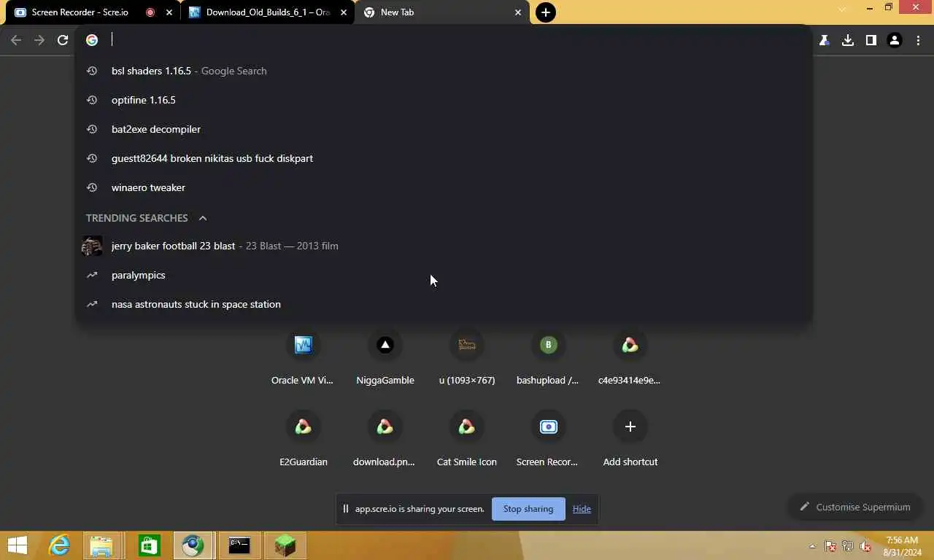Reload the current page
Viewport: 934px width, 560px height.
tap(63, 40)
